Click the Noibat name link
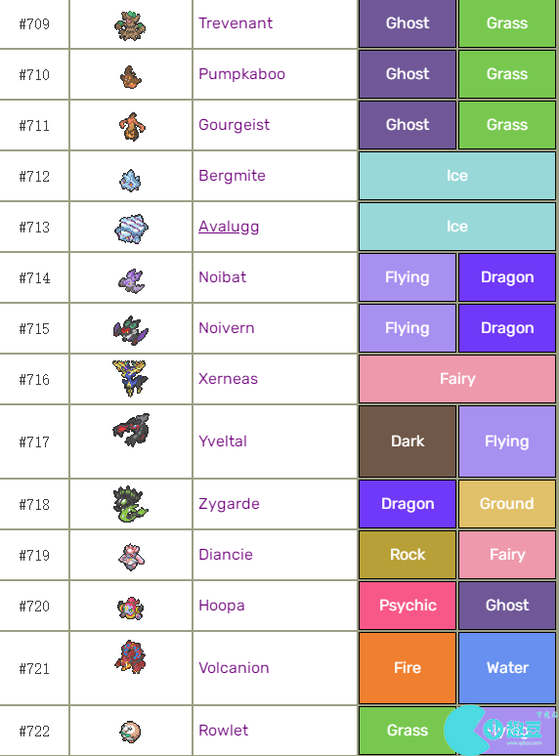The image size is (559, 756). point(223,276)
